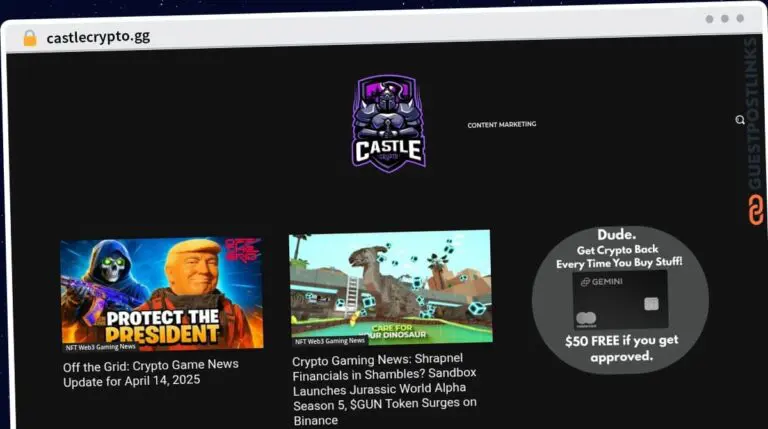Open the search magnifier icon
This screenshot has height=429, width=768.
pyautogui.click(x=740, y=120)
